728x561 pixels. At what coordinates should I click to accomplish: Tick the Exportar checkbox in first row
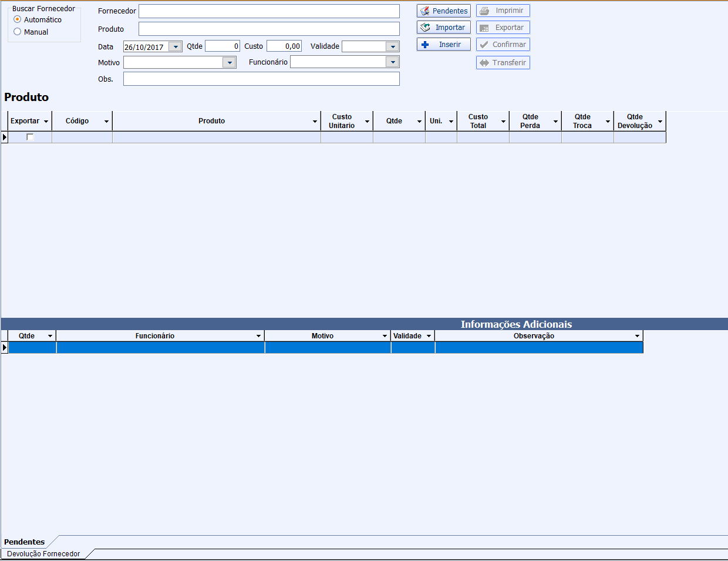pos(30,137)
